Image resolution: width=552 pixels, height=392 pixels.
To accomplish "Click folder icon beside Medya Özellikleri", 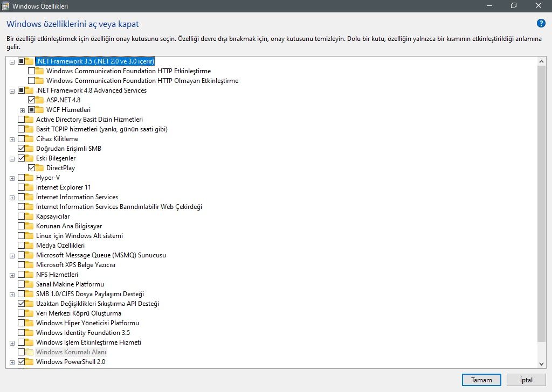I will pyautogui.click(x=29, y=246).
